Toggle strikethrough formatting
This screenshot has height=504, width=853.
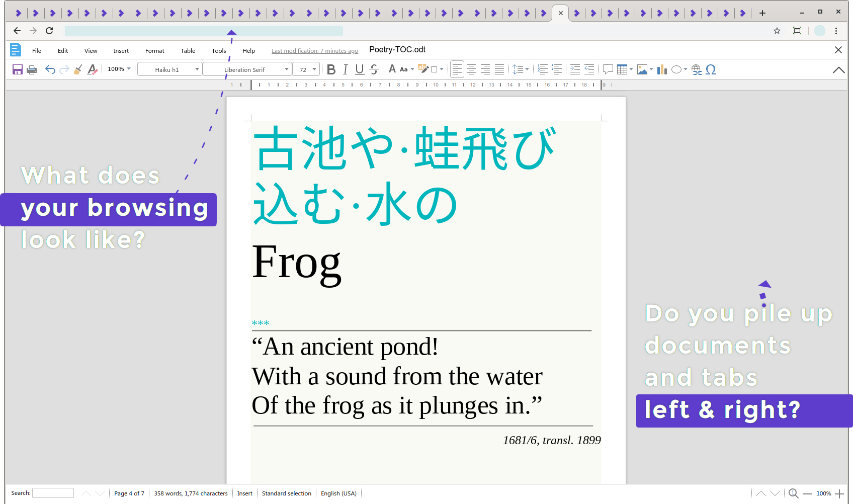coord(374,69)
